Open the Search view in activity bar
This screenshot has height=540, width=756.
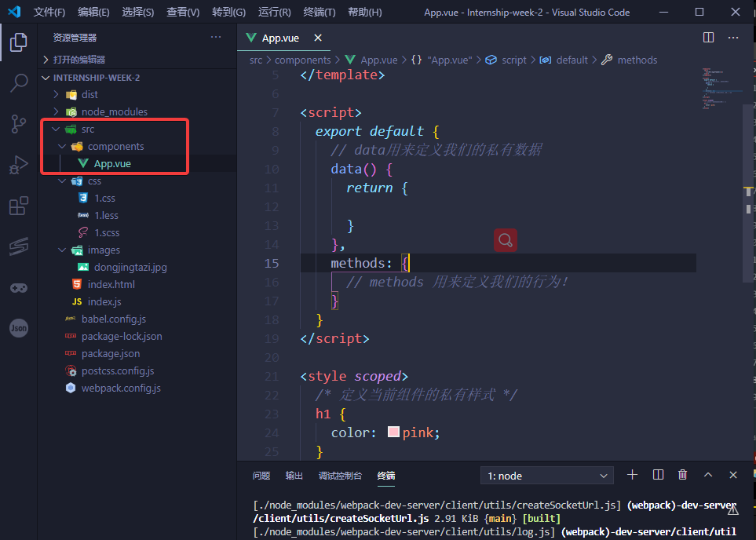18,83
